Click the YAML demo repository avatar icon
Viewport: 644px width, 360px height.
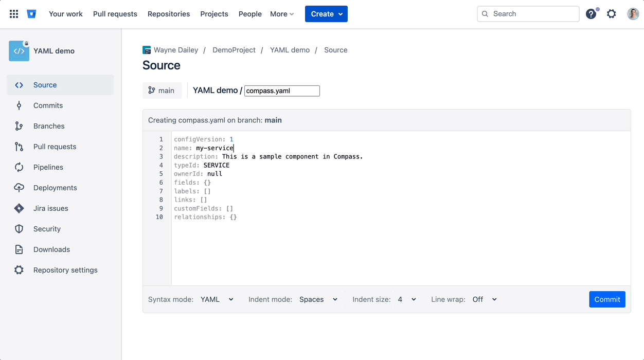click(x=19, y=51)
